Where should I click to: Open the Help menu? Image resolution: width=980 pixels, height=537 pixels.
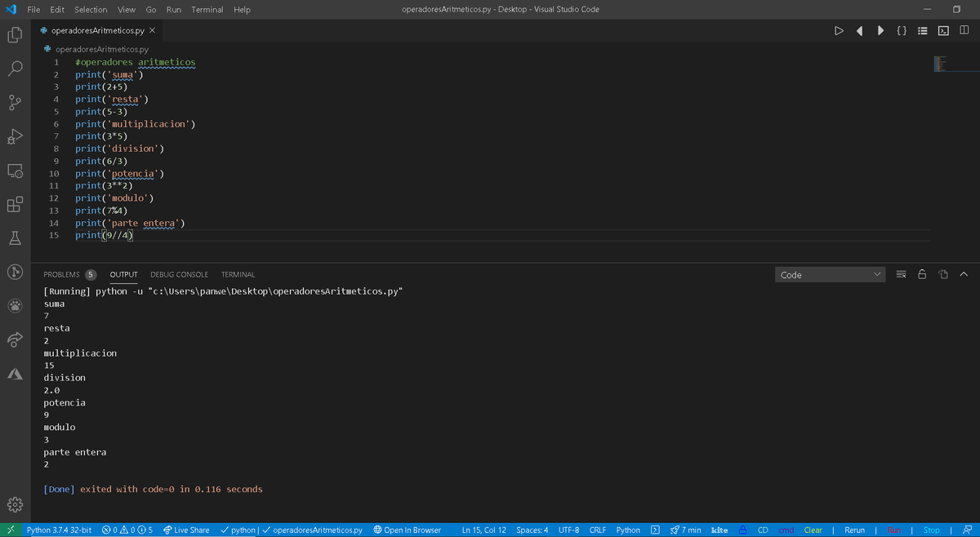coord(242,9)
